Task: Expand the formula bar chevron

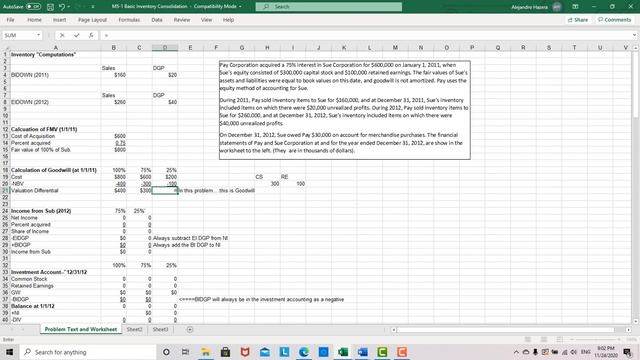Action: tap(634, 36)
